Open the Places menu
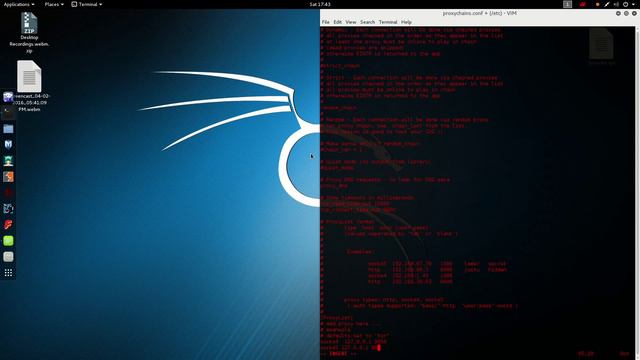 (x=54, y=4)
